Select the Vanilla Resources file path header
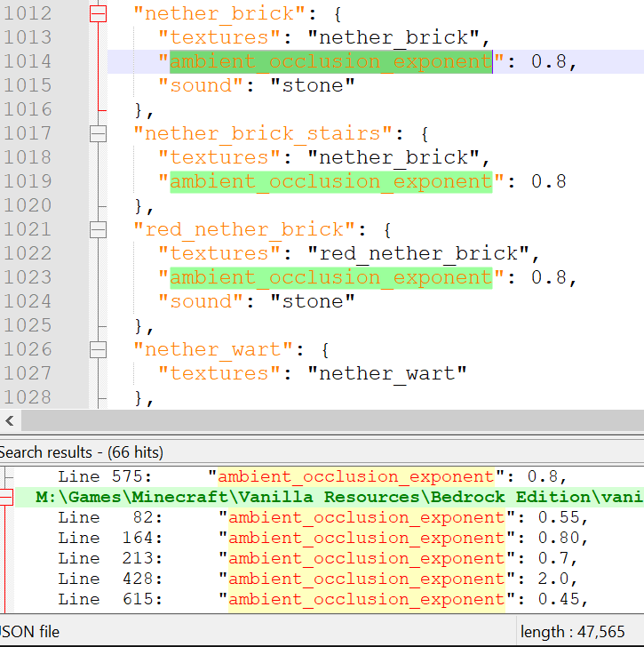This screenshot has height=647, width=644. (329, 497)
